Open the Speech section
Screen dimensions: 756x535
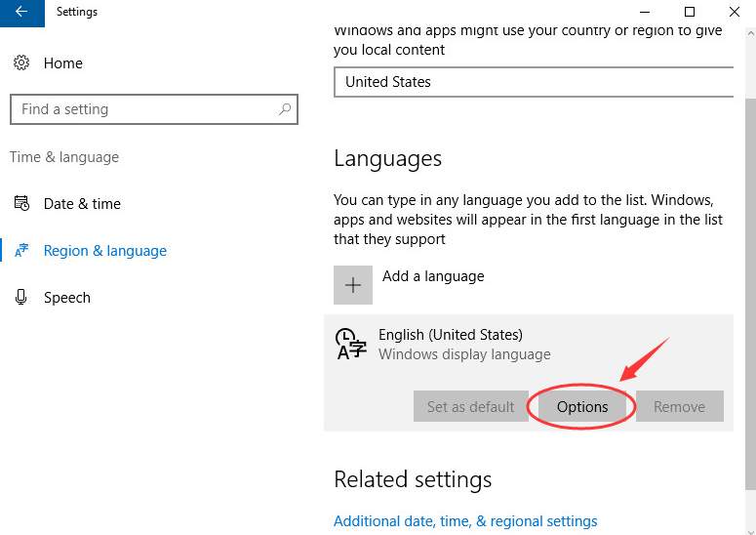coord(67,297)
